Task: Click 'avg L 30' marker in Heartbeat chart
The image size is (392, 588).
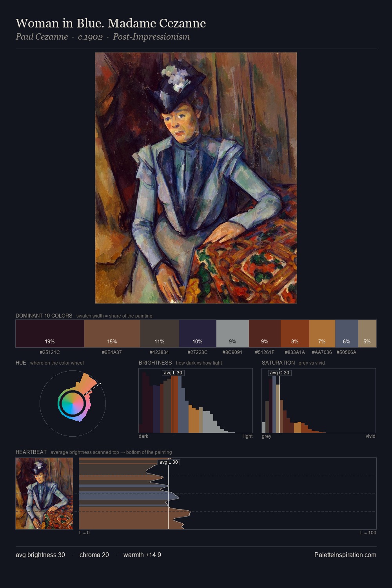Action: [169, 462]
